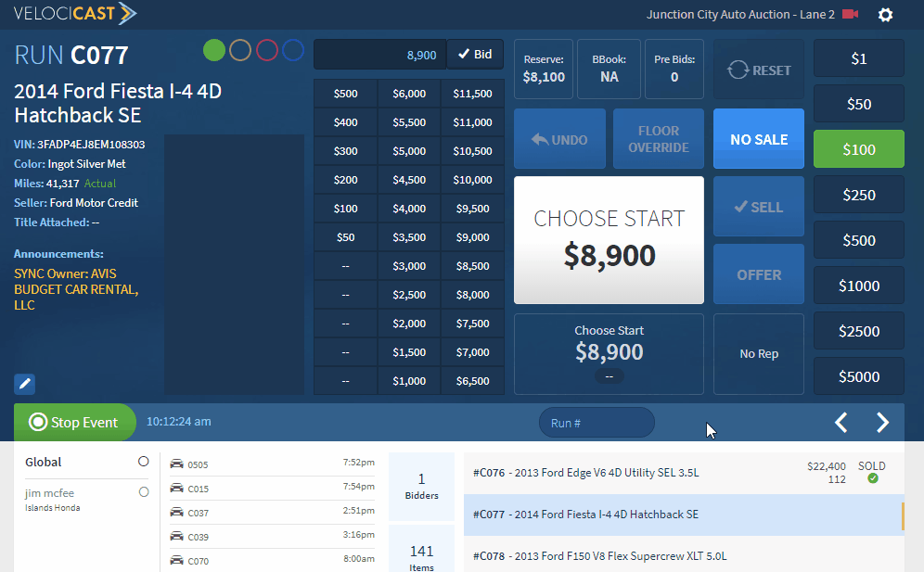
Task: Click the car icon for C037
Action: (x=176, y=513)
